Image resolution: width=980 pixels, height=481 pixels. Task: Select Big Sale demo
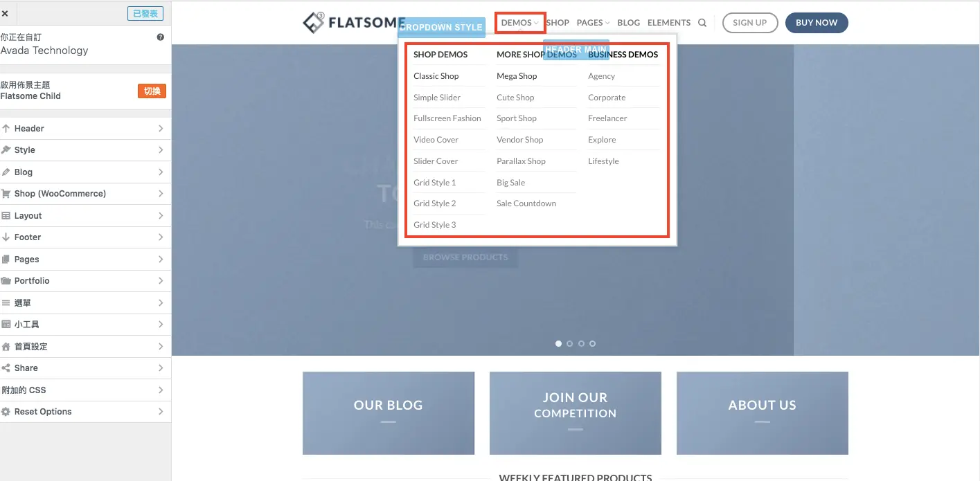[x=511, y=183]
